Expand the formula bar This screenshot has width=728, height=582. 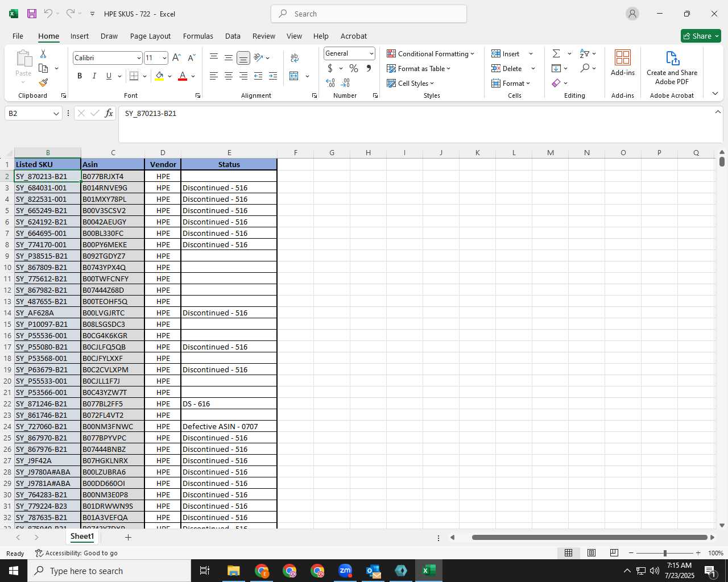718,112
